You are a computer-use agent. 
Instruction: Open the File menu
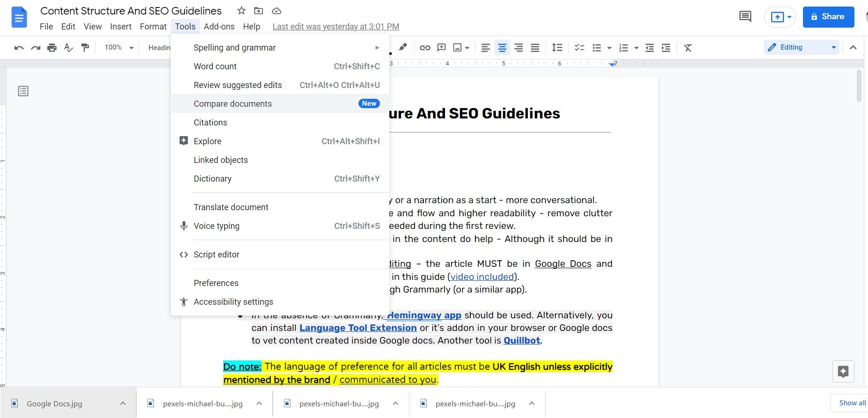[46, 27]
